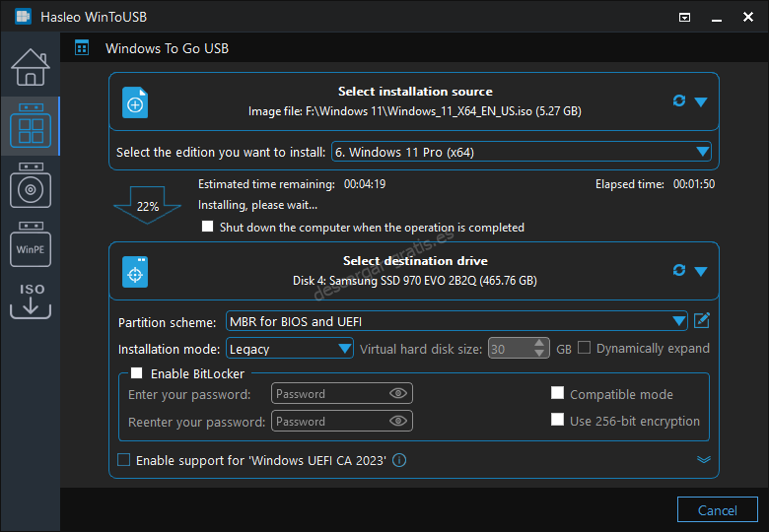Image resolution: width=769 pixels, height=532 pixels.
Task: Open the ISO download sidebar icon
Action: 31,300
